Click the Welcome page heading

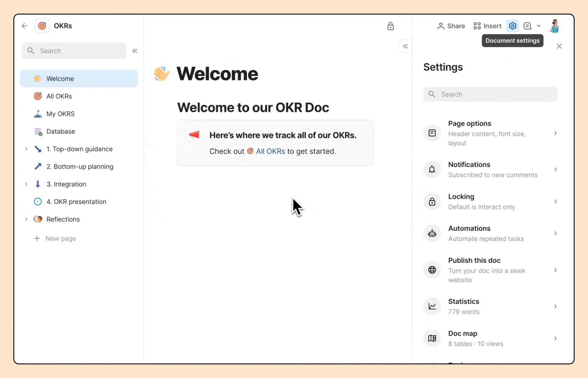pos(217,74)
